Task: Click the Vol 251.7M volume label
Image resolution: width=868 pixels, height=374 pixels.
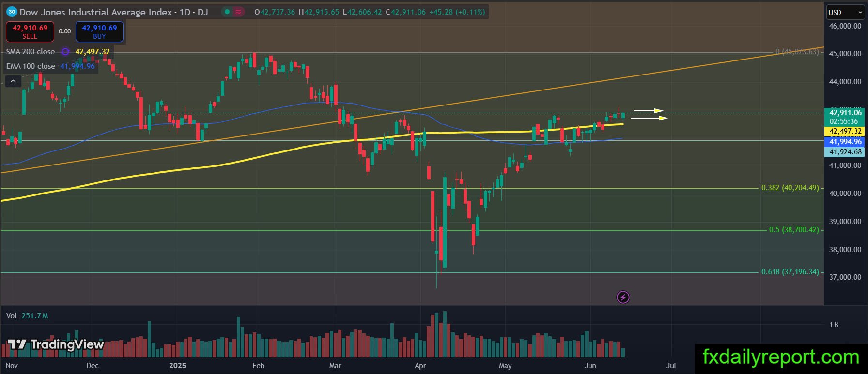Action: pos(27,316)
